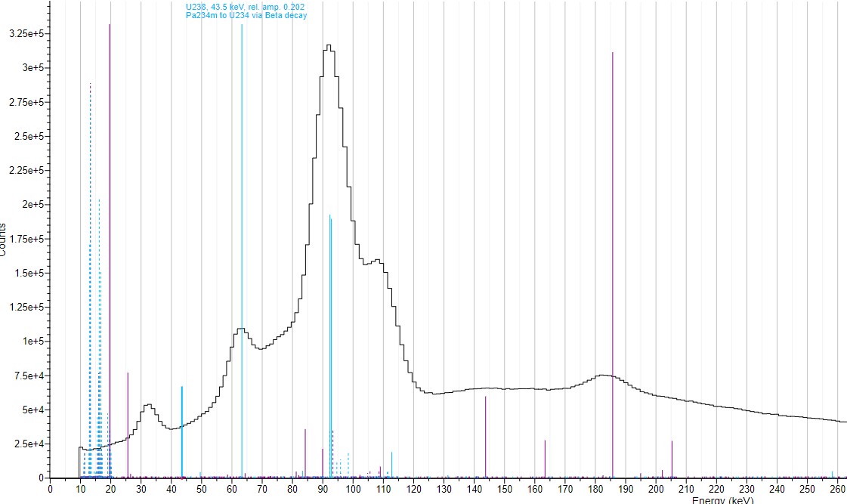Select the cyan 43.5 keV reference line
Image resolution: width=847 pixels, height=504 pixels.
182,432
